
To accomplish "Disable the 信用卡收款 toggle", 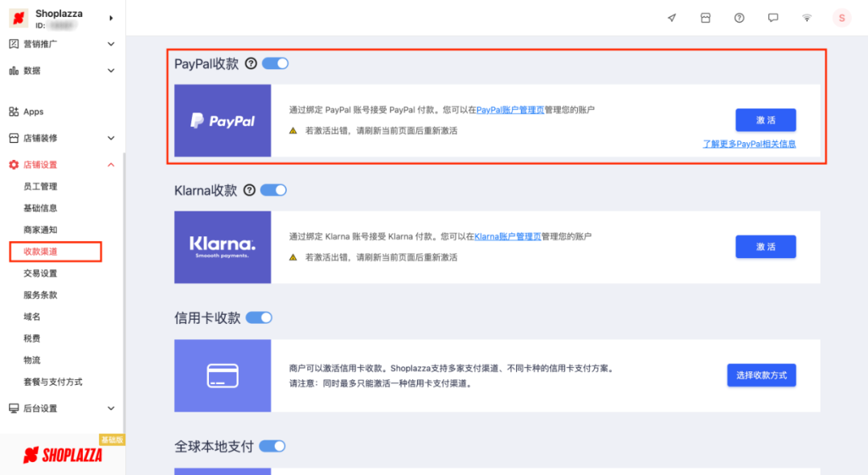I will click(259, 317).
